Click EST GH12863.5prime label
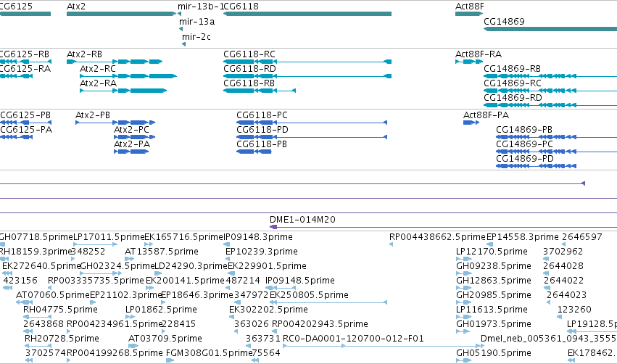The width and height of the screenshot is (617, 364). (x=494, y=281)
